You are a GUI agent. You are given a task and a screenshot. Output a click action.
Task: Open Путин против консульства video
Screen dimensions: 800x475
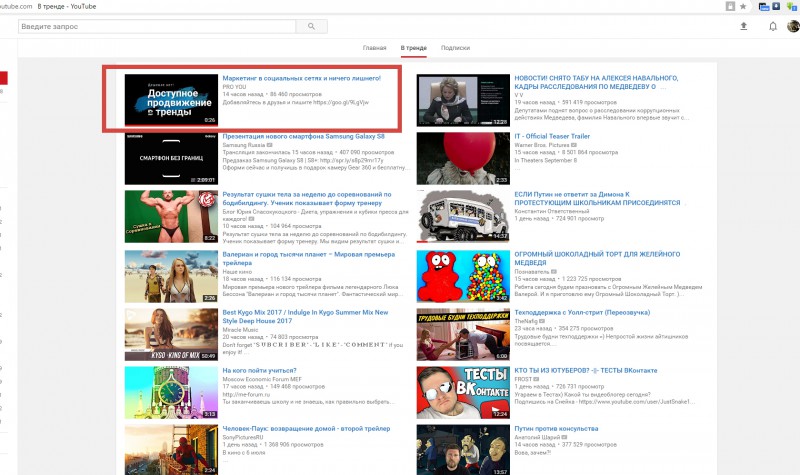click(556, 429)
